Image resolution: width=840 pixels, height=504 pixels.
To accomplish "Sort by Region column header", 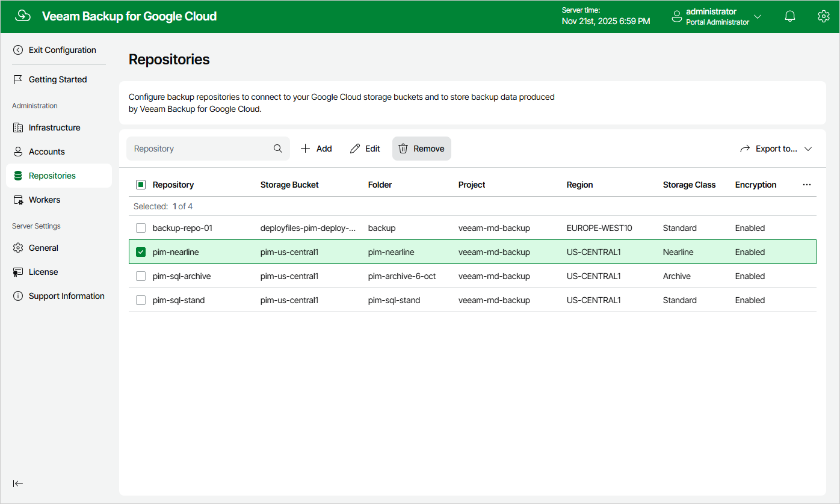I will (580, 185).
